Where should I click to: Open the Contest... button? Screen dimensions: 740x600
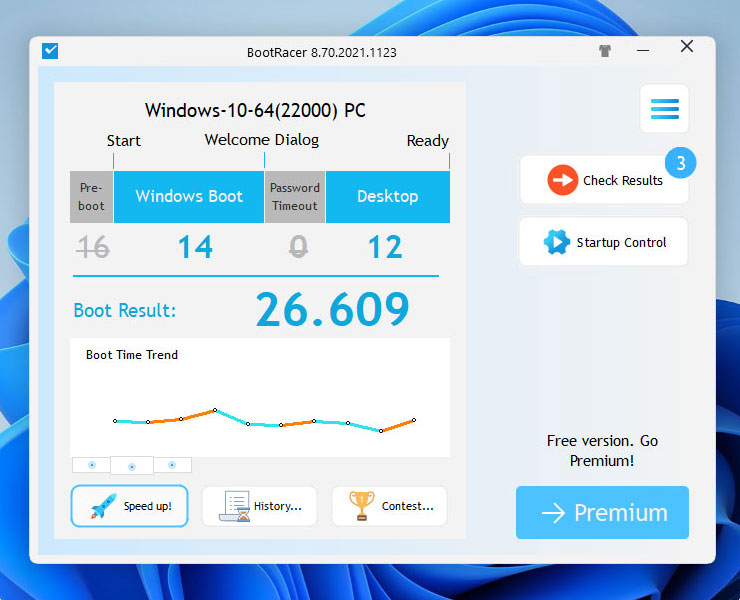389,506
